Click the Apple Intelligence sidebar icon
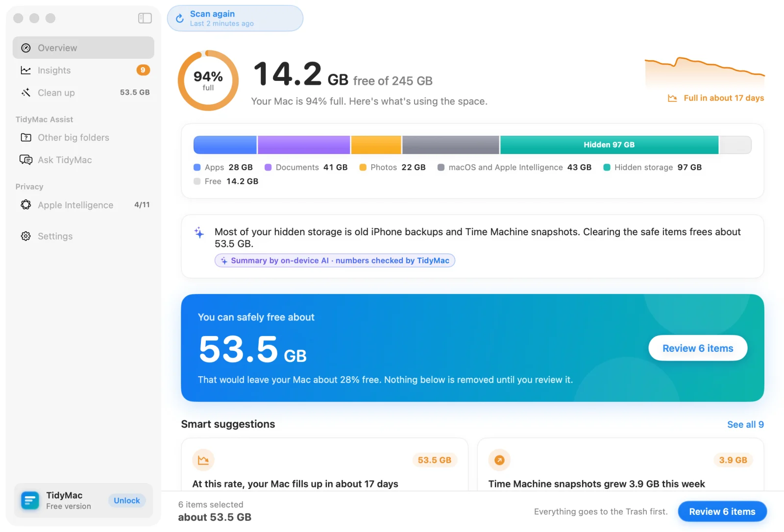Viewport: 784px width, 532px height. pos(26,205)
